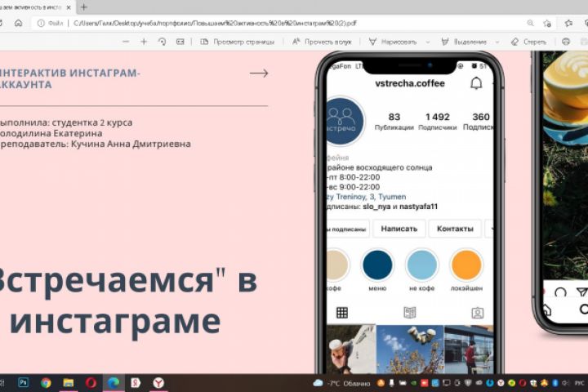Open Photoshop from the taskbar
The image size is (588, 392).
[x=23, y=383]
